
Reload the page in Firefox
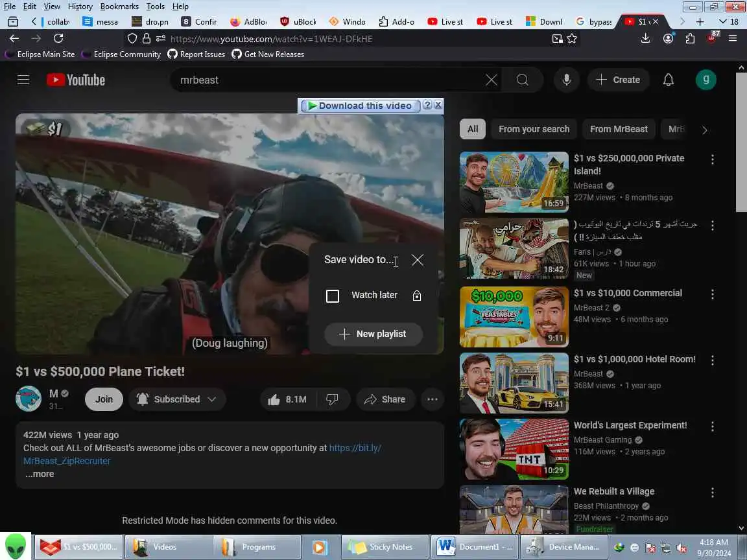coord(58,38)
